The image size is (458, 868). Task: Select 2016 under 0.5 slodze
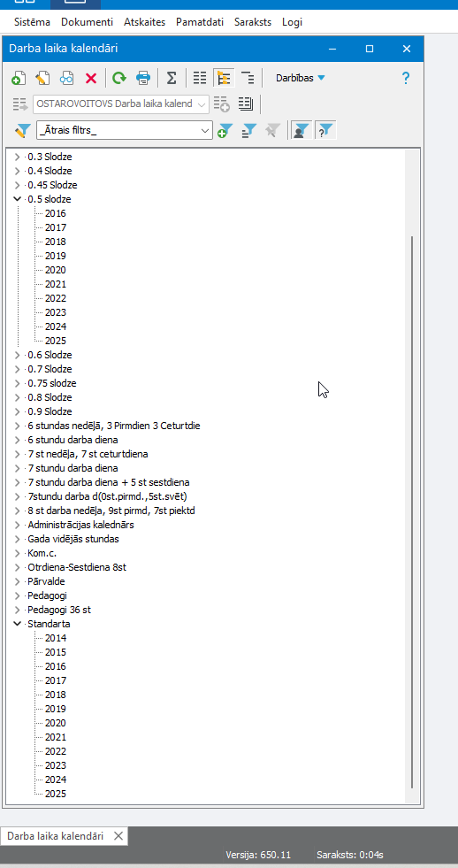click(56, 213)
